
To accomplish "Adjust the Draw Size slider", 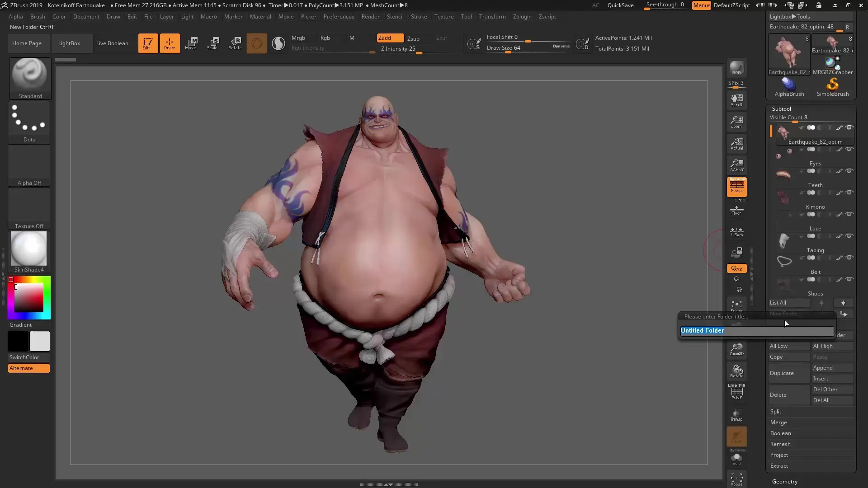I will pos(528,48).
